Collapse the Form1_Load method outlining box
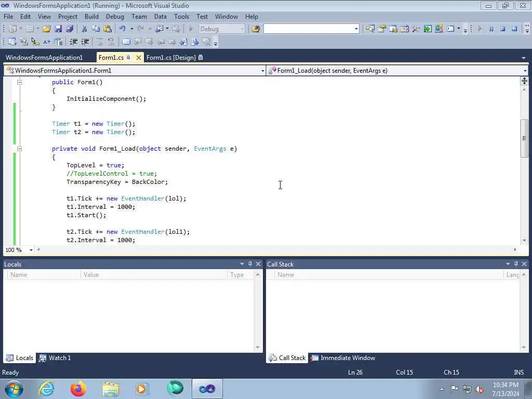The height and width of the screenshot is (399, 532). [x=19, y=149]
